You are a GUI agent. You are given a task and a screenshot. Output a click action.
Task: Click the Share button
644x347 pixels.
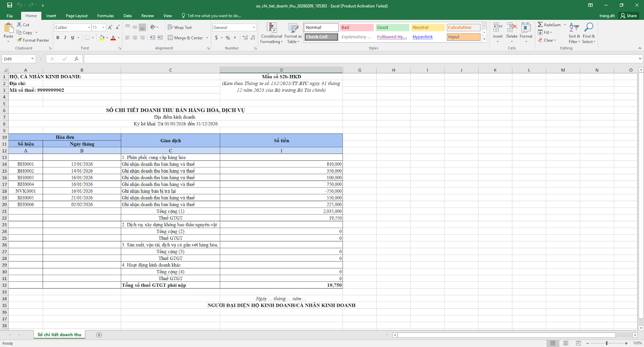pos(629,16)
